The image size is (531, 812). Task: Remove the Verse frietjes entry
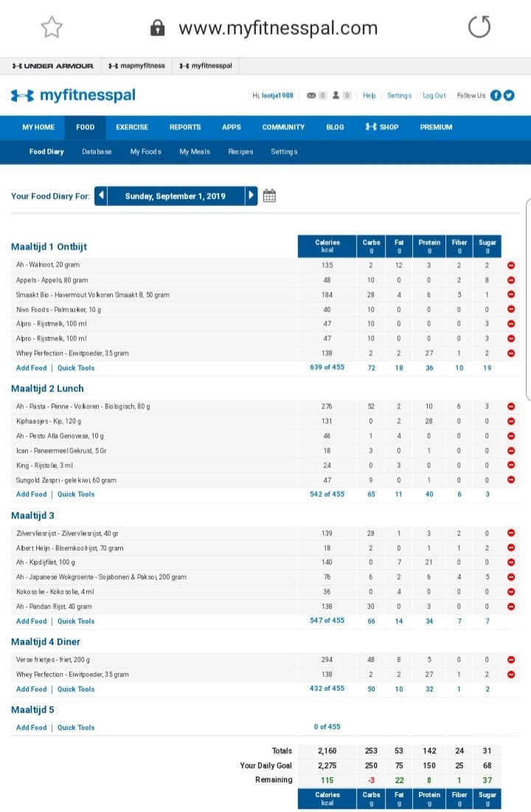click(511, 660)
